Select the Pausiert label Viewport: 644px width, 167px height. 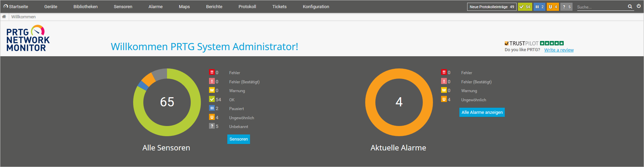236,109
